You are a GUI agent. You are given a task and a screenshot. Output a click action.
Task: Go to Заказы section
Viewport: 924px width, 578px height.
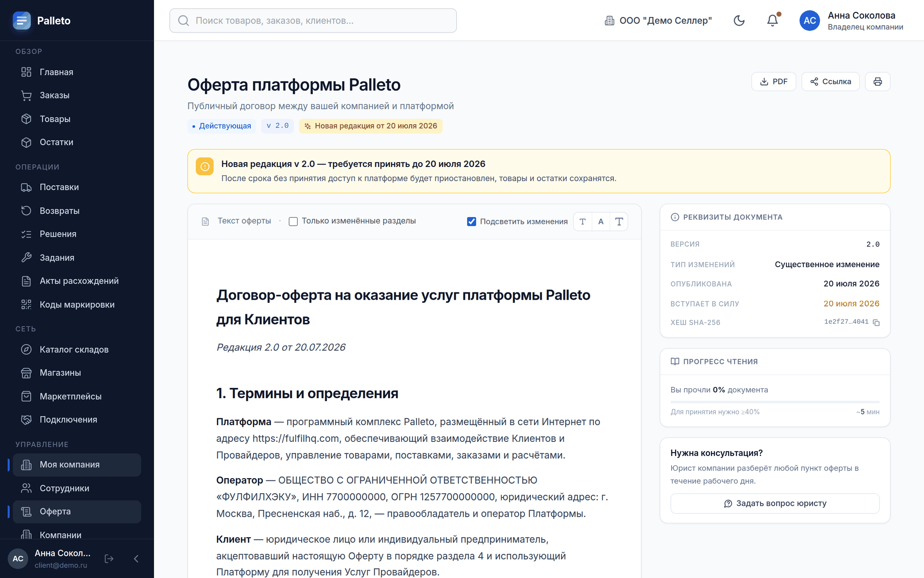click(x=77, y=95)
